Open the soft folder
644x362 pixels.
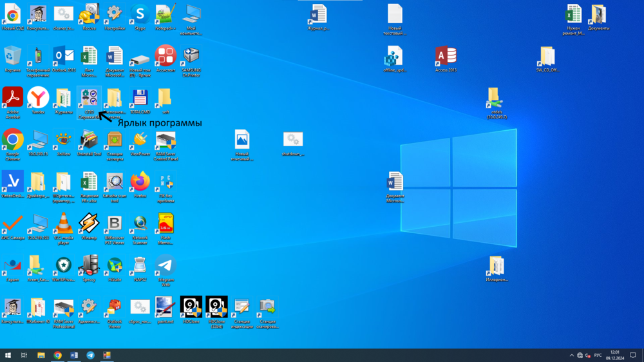[166, 101]
